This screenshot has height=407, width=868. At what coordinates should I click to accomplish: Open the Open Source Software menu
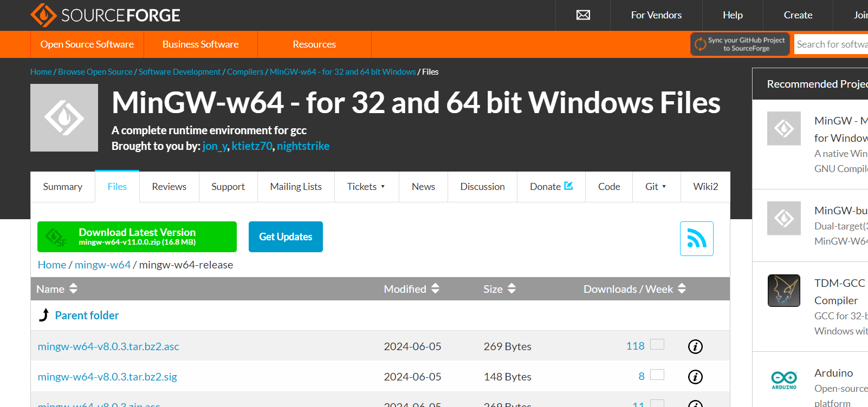[x=87, y=44]
